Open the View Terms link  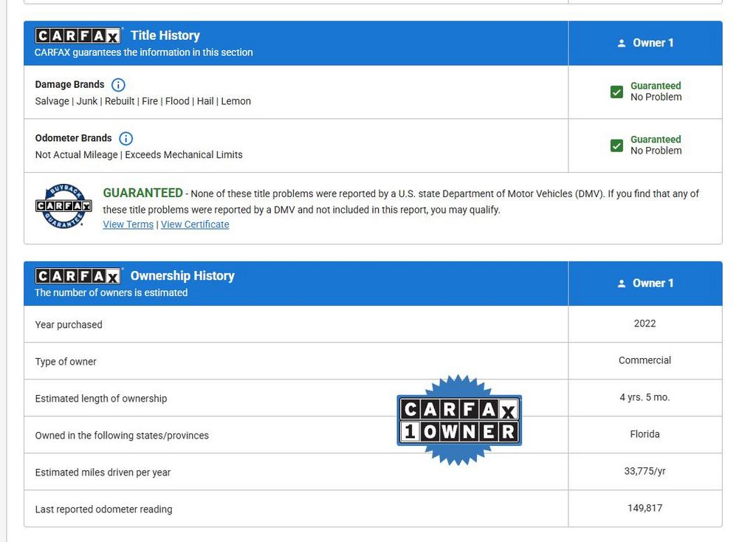[128, 224]
